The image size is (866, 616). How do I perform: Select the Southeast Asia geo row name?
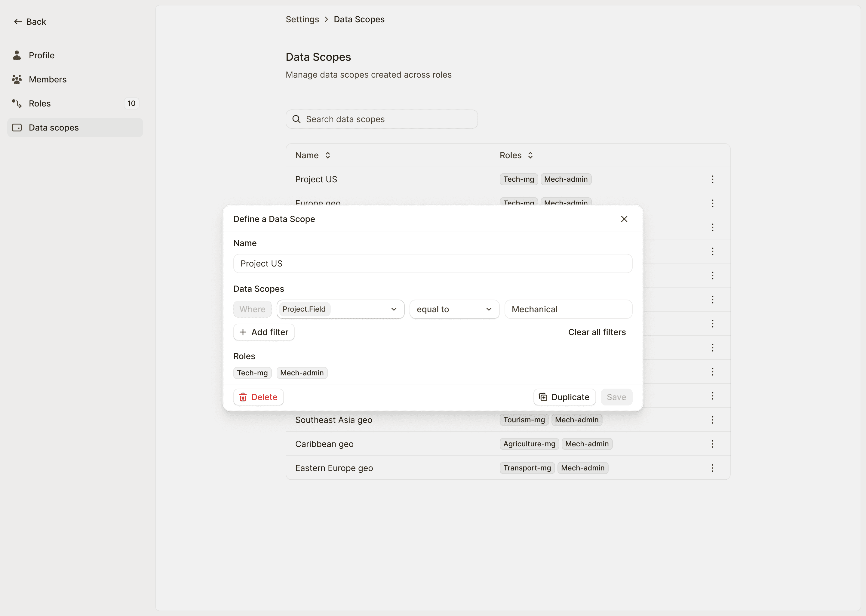(x=334, y=420)
